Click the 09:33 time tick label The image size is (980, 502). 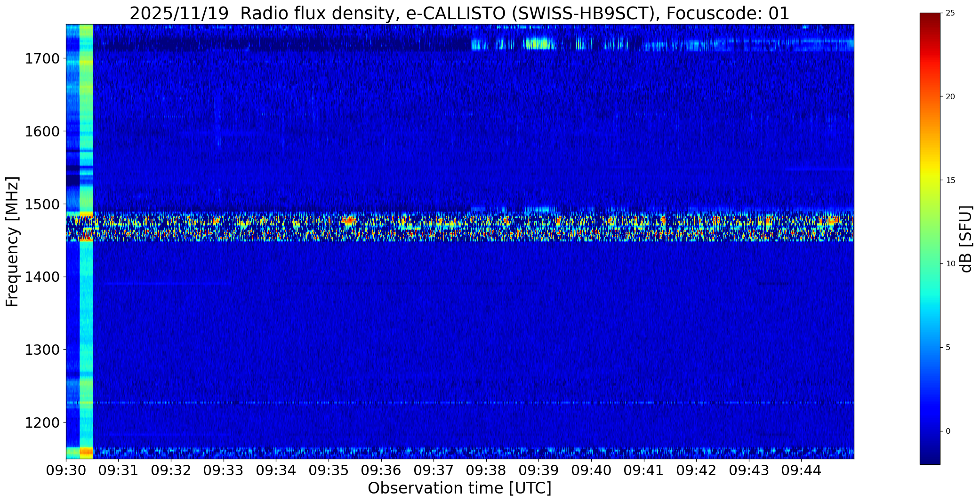click(x=224, y=470)
